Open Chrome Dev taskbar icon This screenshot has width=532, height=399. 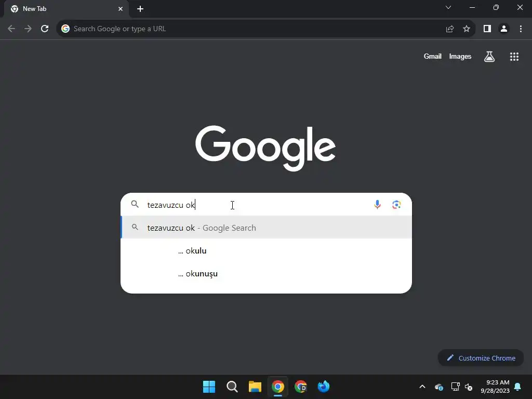[301, 387]
